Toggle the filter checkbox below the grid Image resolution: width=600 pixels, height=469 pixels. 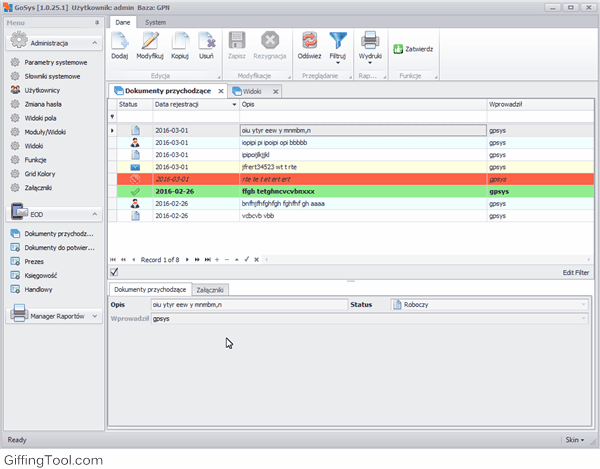point(114,272)
